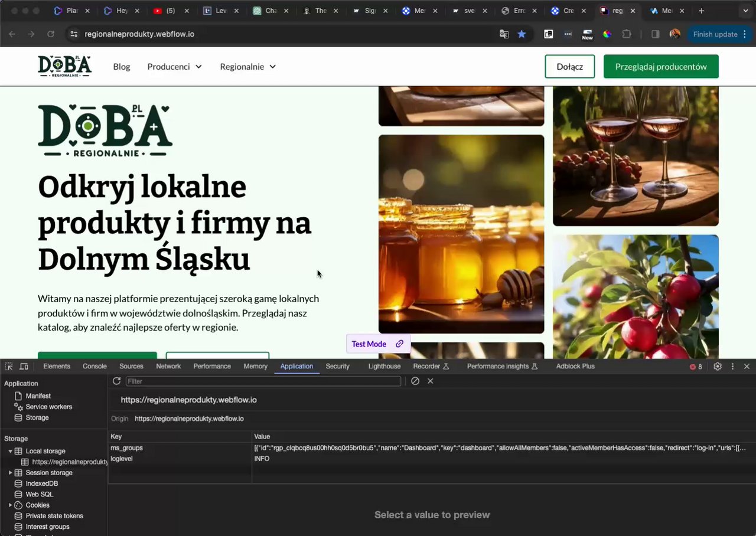Select the ms_groups row in storage table

(x=127, y=448)
